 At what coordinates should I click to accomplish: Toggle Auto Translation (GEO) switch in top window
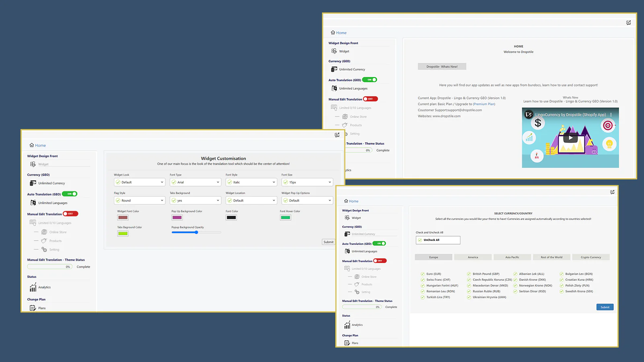coord(369,80)
